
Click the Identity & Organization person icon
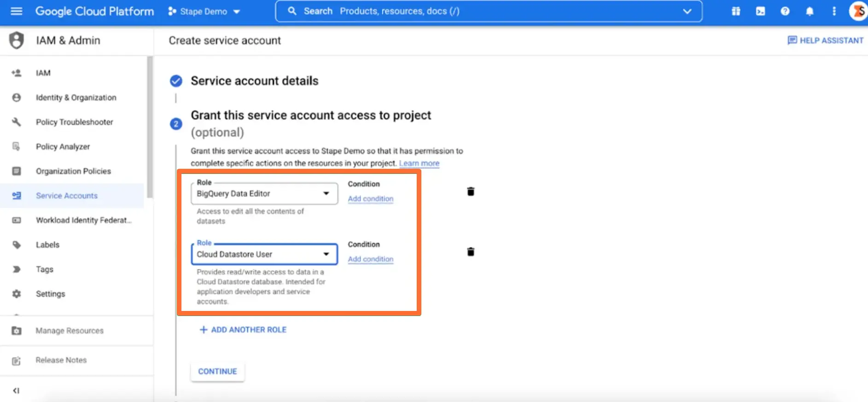tap(17, 98)
